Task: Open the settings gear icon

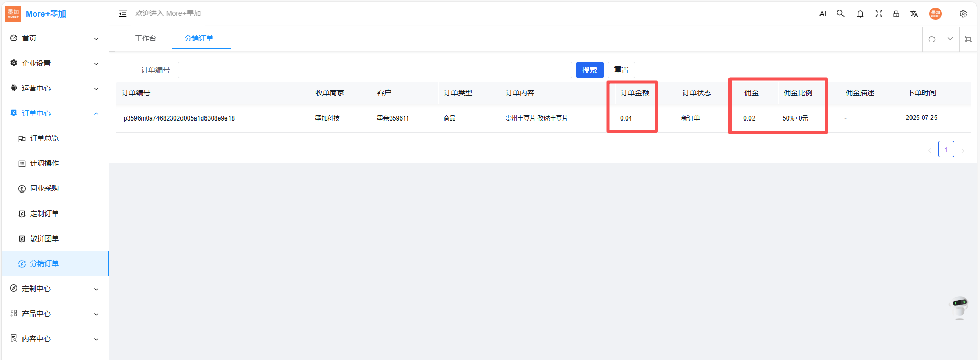Action: point(963,14)
